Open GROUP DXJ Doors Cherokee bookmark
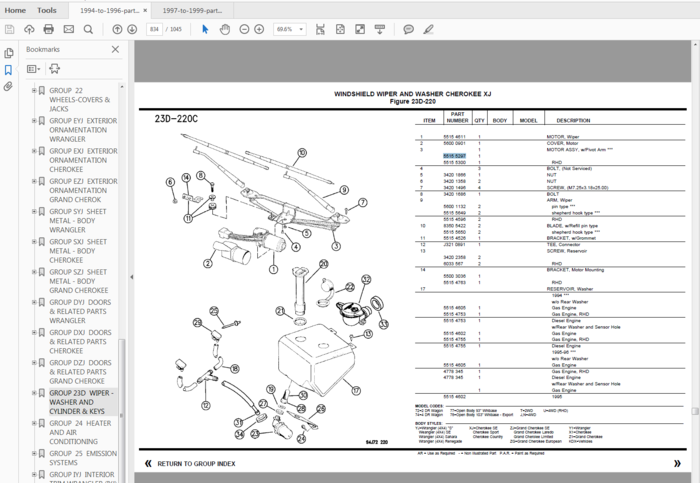700x483 pixels. tap(80, 341)
